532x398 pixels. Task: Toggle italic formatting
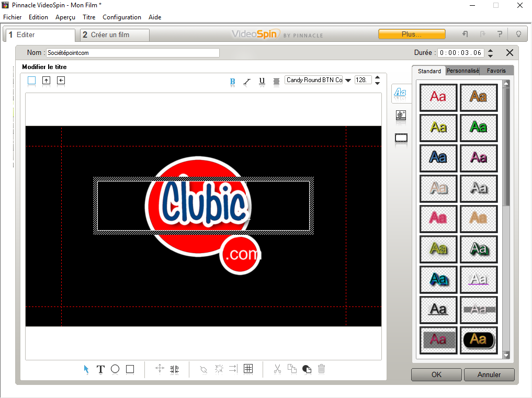click(247, 81)
